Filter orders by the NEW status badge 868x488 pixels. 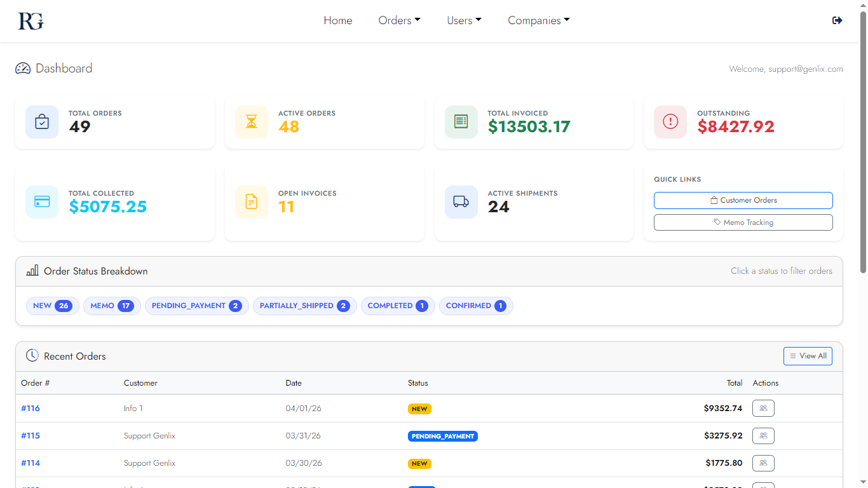(x=52, y=306)
